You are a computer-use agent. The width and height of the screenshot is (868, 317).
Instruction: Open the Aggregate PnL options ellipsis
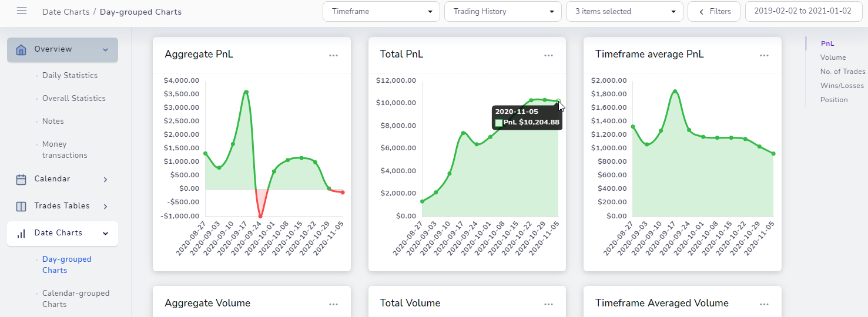(x=333, y=55)
